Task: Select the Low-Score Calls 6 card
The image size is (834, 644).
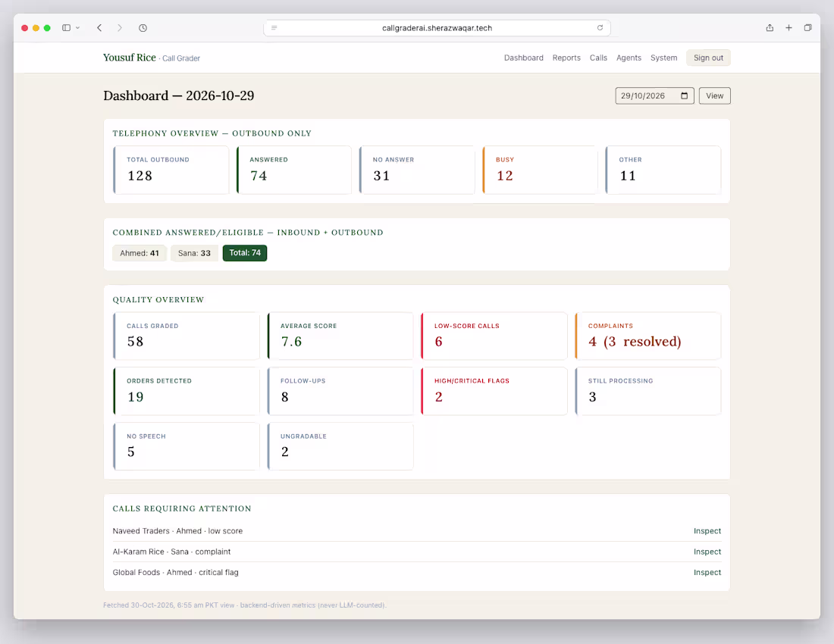Action: (x=494, y=336)
